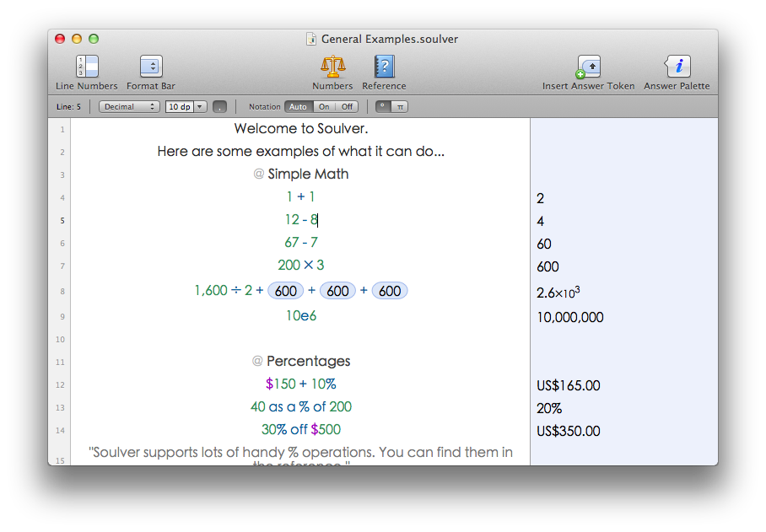Image resolution: width=766 pixels, height=532 pixels.
Task: Click the answer "US$350.00"
Action: pyautogui.click(x=568, y=431)
